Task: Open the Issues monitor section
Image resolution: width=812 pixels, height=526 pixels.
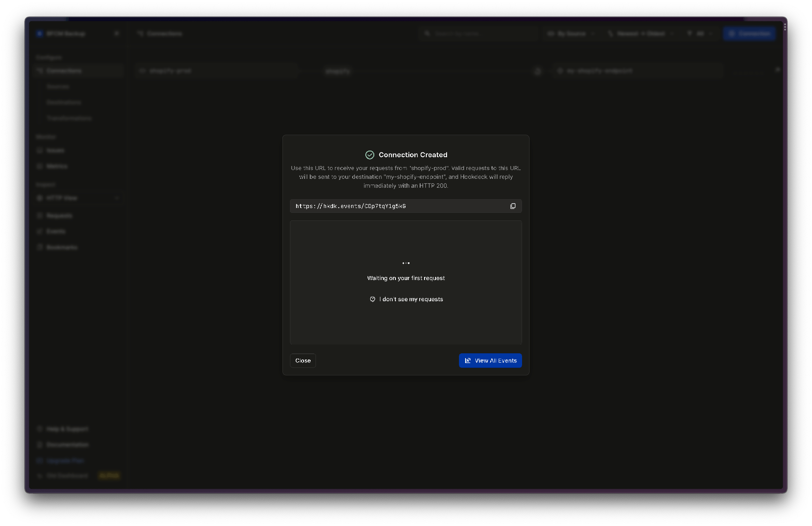Action: click(55, 150)
